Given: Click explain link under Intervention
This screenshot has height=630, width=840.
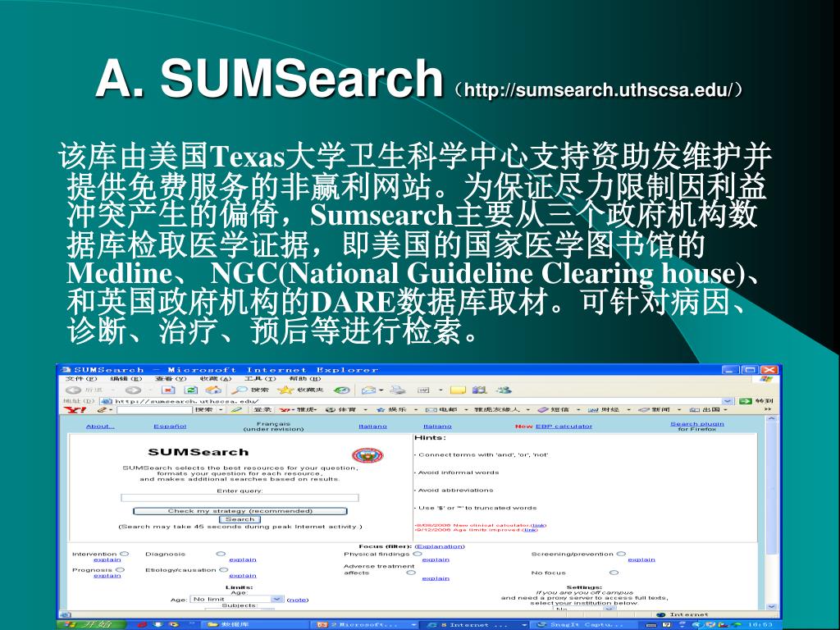Looking at the screenshot, I should [107, 559].
